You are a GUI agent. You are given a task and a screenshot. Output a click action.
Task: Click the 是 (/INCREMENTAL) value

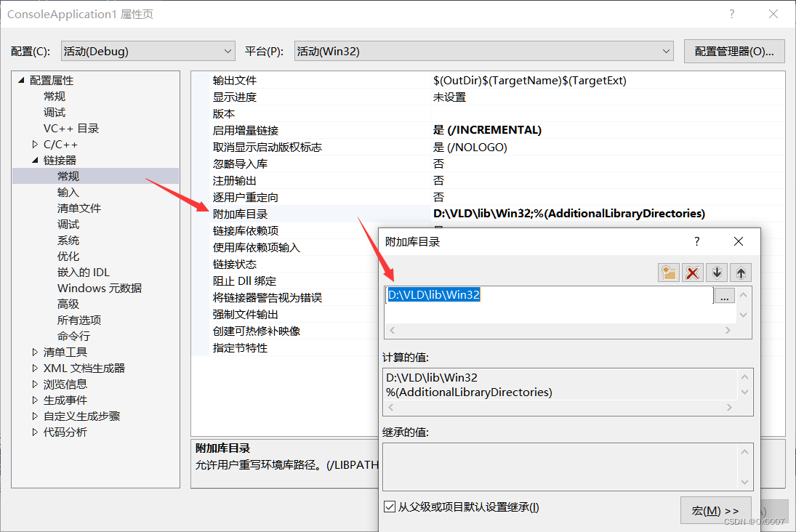487,130
